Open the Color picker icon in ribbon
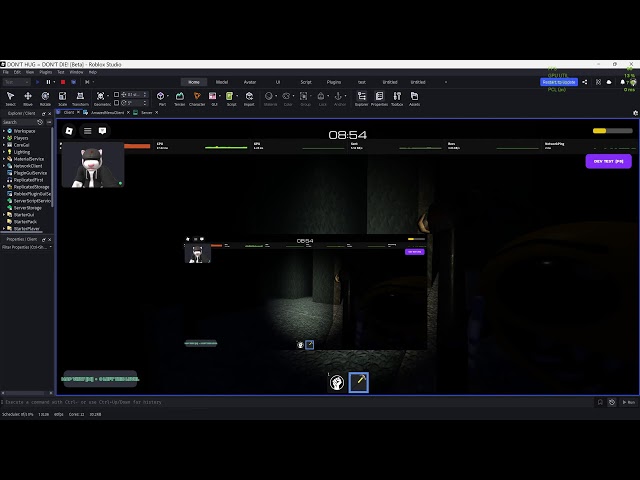Viewport: 640px width, 480px height. tap(286, 96)
